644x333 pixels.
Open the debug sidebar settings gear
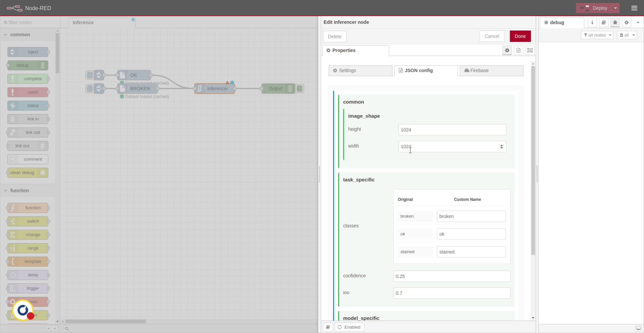point(627,22)
